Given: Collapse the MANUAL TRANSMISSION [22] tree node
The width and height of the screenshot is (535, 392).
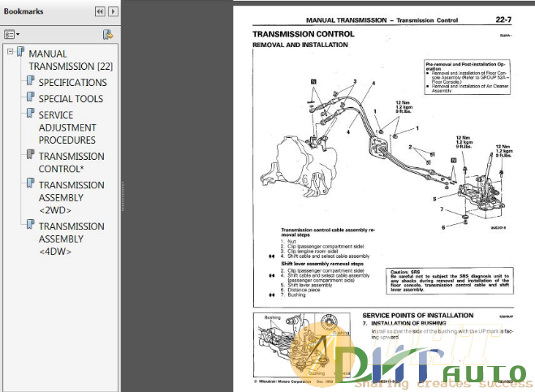Looking at the screenshot, I should click(11, 51).
